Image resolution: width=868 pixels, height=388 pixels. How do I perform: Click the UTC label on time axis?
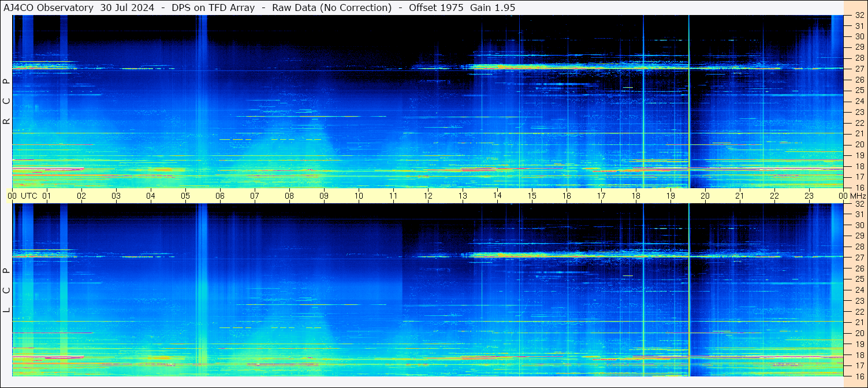(29, 196)
